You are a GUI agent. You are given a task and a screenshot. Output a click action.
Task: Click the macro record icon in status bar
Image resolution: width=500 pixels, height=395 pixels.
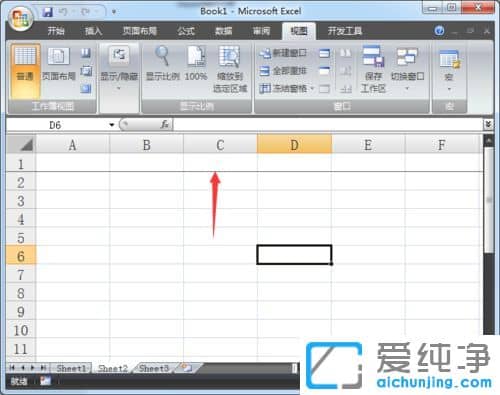coord(45,381)
